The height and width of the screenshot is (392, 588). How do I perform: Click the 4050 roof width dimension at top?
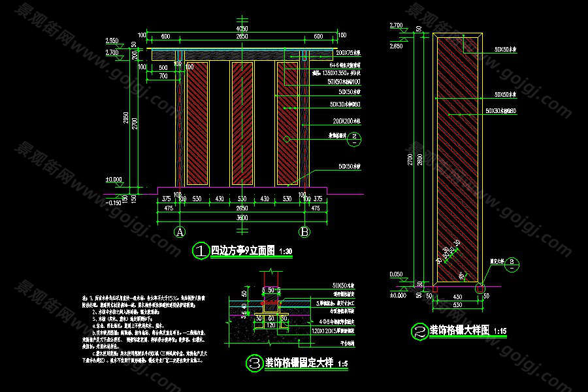(242, 29)
